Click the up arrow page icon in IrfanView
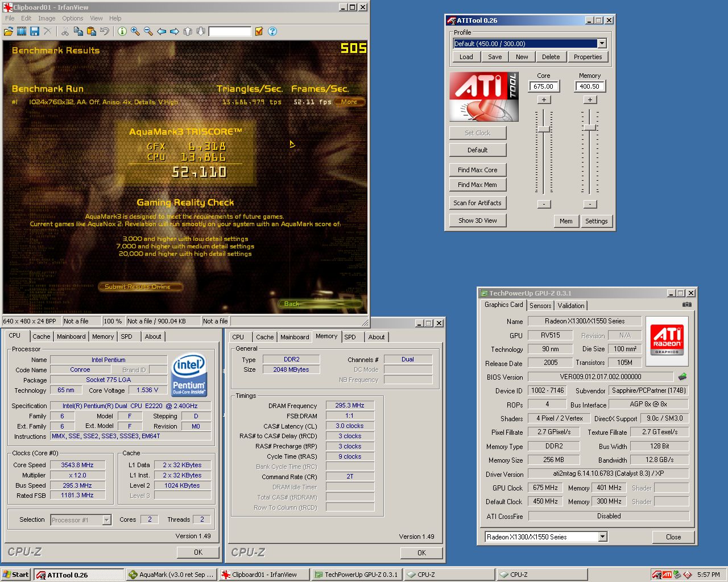 [188, 31]
